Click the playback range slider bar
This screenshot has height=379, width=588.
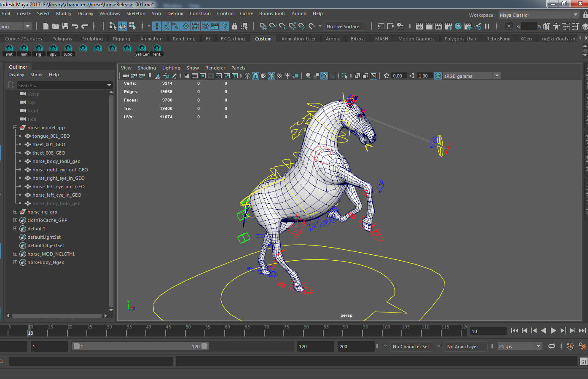tap(140, 346)
